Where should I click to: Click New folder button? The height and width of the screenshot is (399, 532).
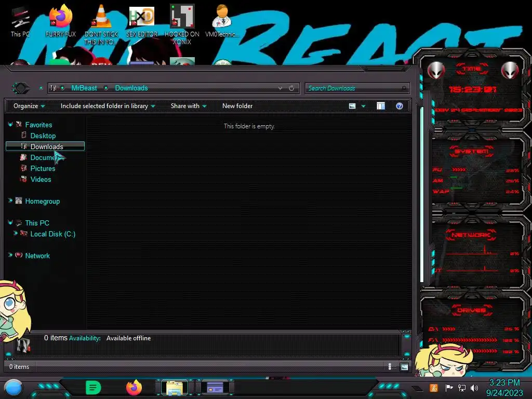237,106
